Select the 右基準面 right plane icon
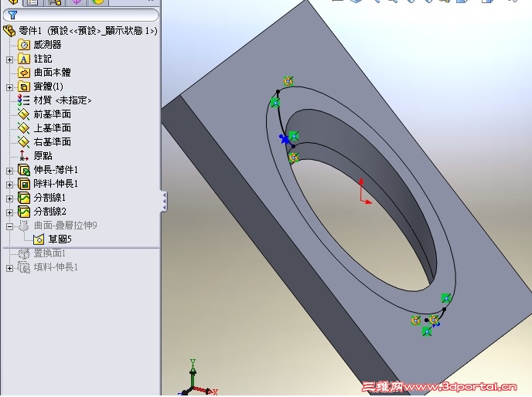Screen dimensions: 532x397 coord(24,142)
